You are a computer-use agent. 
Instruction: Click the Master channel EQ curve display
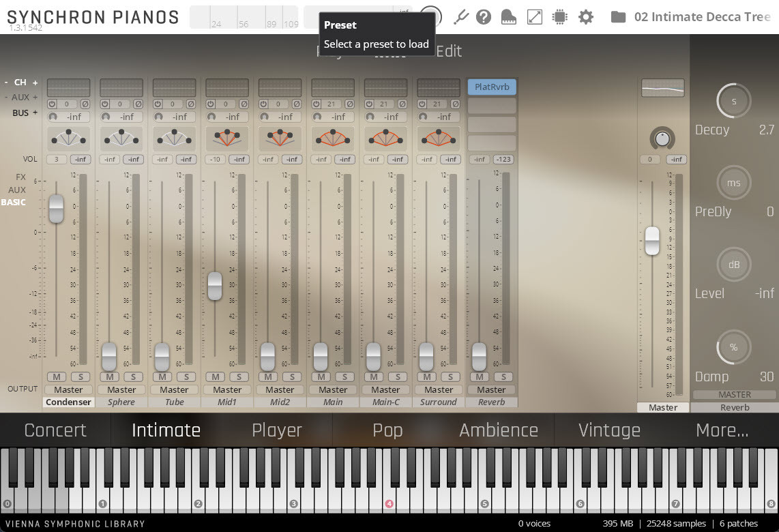point(663,88)
